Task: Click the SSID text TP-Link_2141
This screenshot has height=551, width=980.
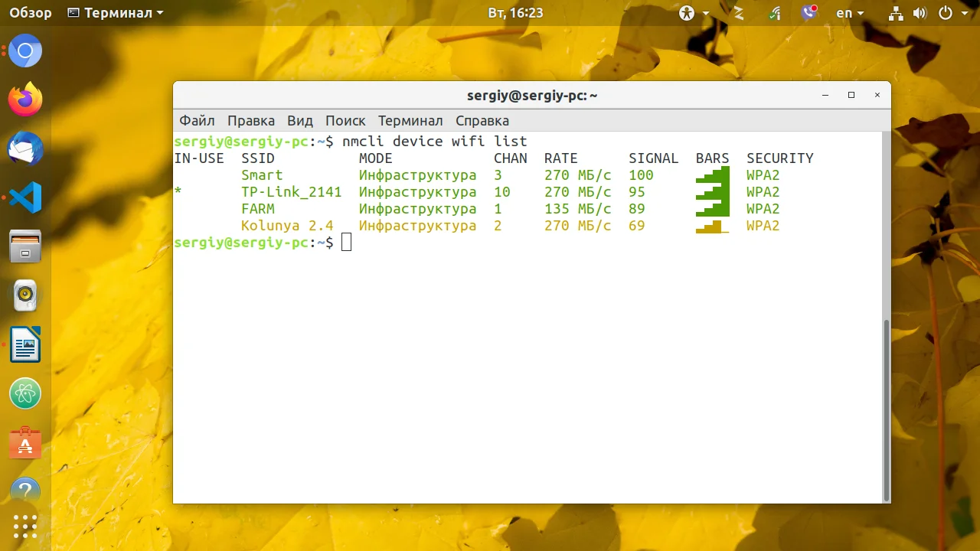Action: (292, 192)
